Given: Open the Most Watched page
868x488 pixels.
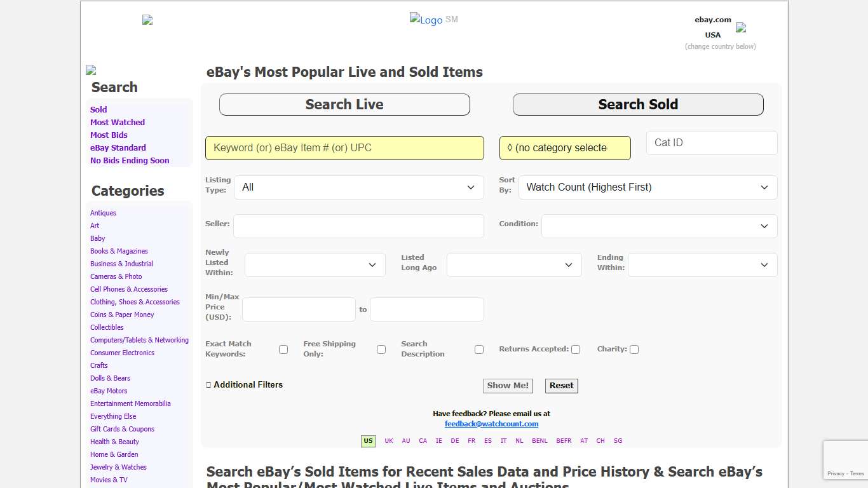Looking at the screenshot, I should click(117, 122).
